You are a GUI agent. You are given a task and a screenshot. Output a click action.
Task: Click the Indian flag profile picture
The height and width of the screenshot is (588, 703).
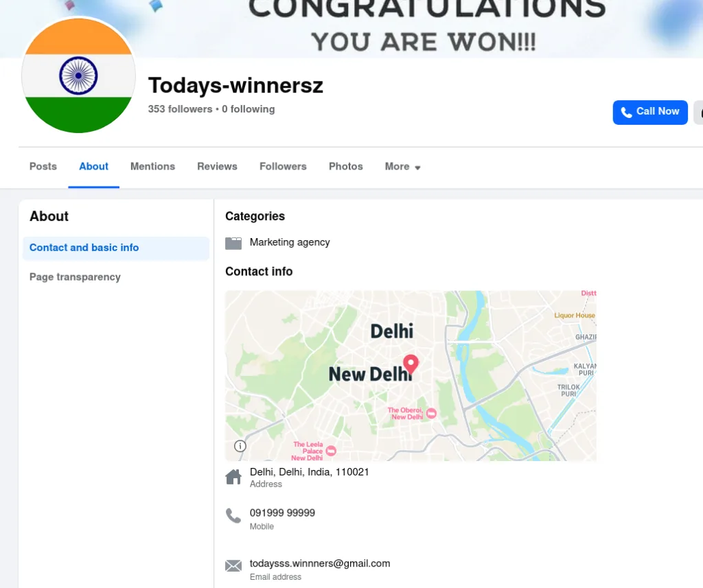[x=78, y=75]
